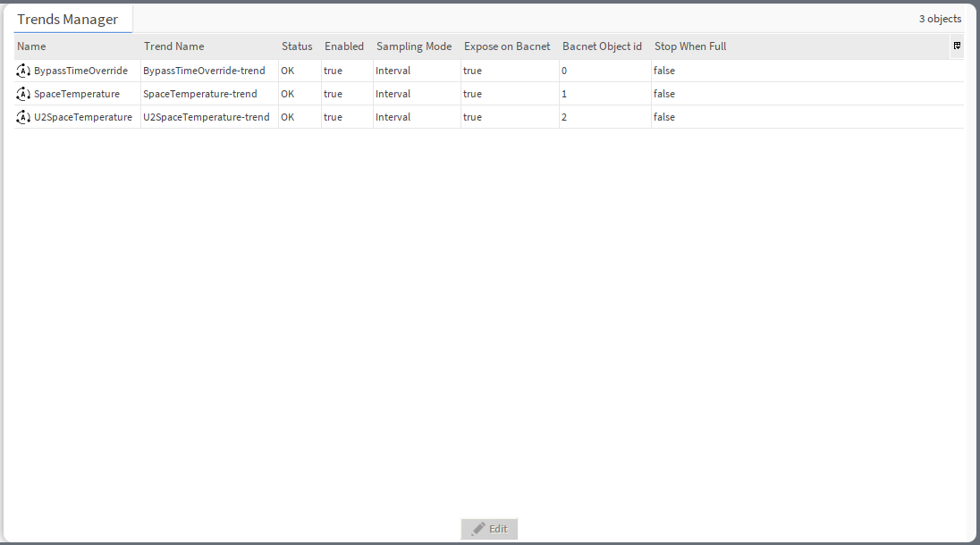Image resolution: width=980 pixels, height=545 pixels.
Task: Click the Bacnet Object id header
Action: (x=602, y=46)
